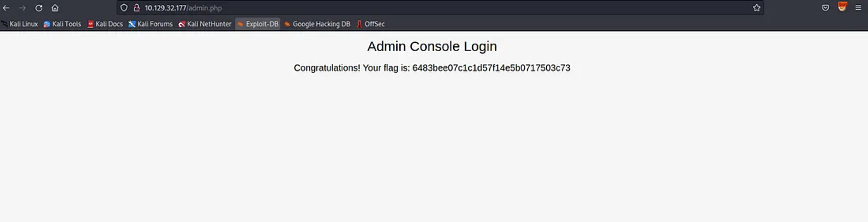Open site security padlock info
Viewport: 868px width, 222px height.
coord(137,8)
